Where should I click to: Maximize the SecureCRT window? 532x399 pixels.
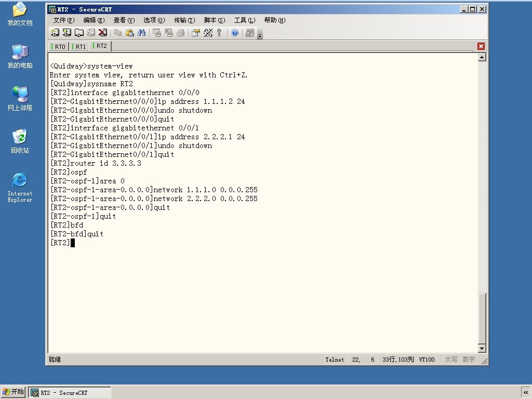[x=472, y=9]
